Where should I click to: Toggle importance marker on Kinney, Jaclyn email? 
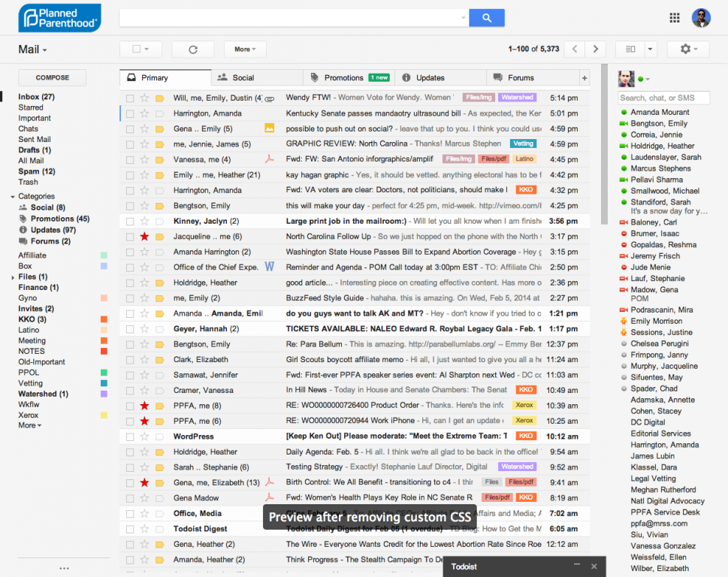160,222
